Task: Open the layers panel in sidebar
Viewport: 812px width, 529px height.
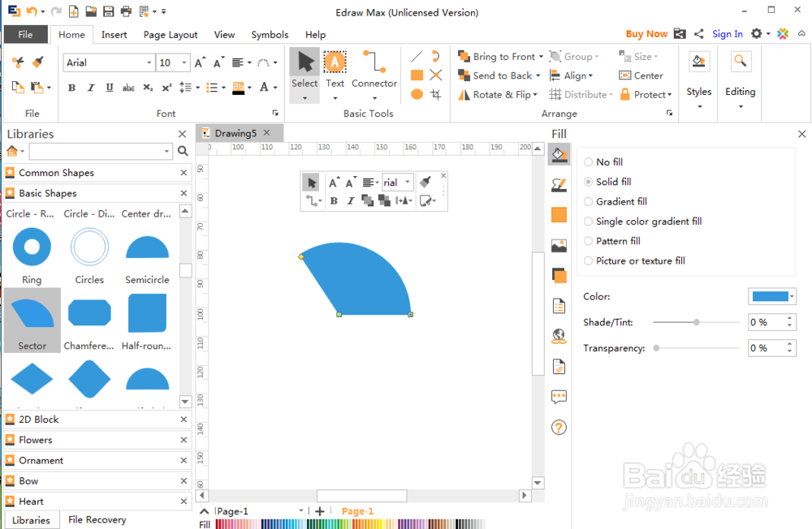Action: [x=559, y=275]
